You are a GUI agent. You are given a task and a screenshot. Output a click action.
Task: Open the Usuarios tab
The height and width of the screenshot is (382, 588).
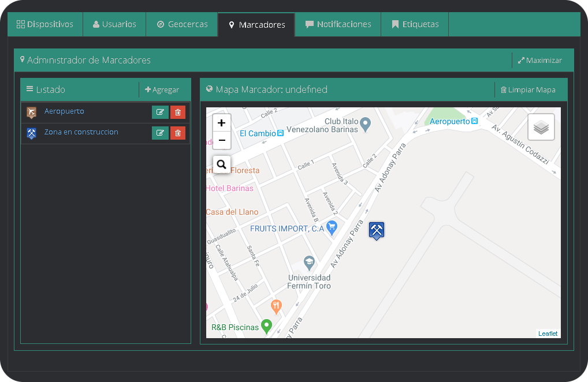coord(114,25)
